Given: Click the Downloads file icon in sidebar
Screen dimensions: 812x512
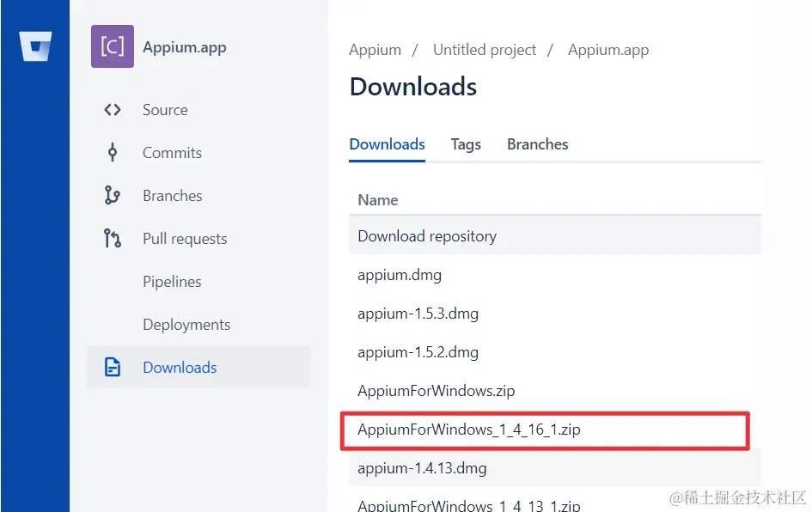Looking at the screenshot, I should [x=113, y=367].
